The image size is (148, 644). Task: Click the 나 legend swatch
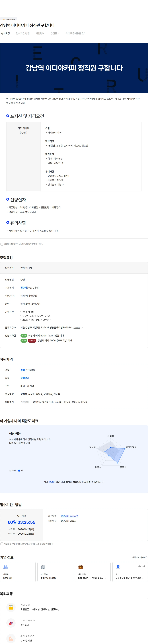[x=19, y=470]
